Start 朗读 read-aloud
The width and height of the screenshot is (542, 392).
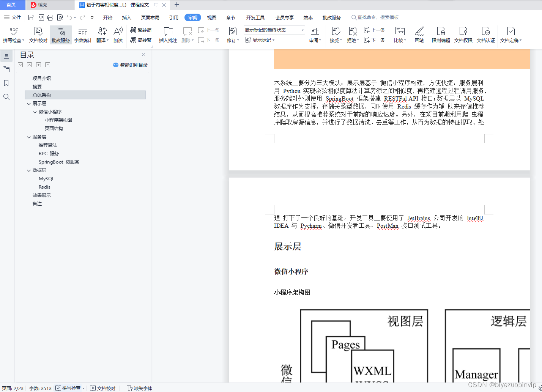118,34
